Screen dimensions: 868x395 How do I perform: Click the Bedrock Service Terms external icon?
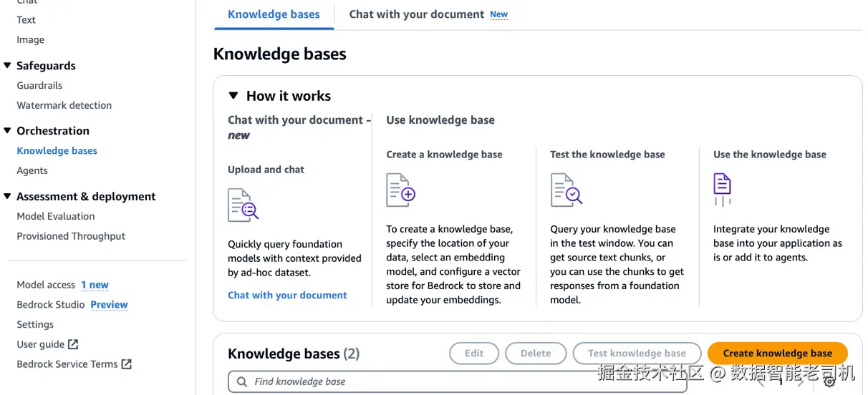(127, 364)
